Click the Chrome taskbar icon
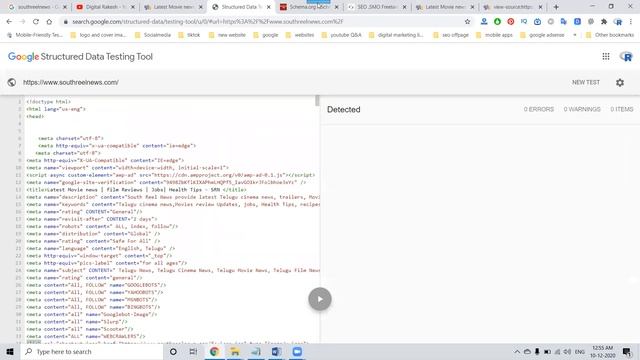 [214, 352]
